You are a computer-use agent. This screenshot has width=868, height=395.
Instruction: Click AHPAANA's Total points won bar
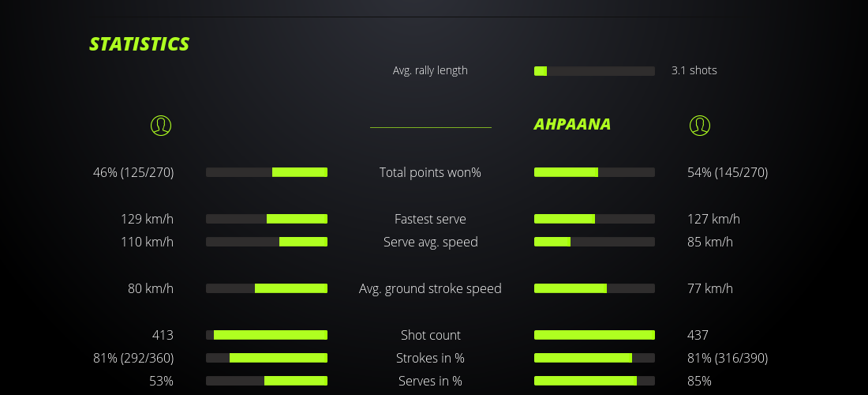click(x=594, y=172)
